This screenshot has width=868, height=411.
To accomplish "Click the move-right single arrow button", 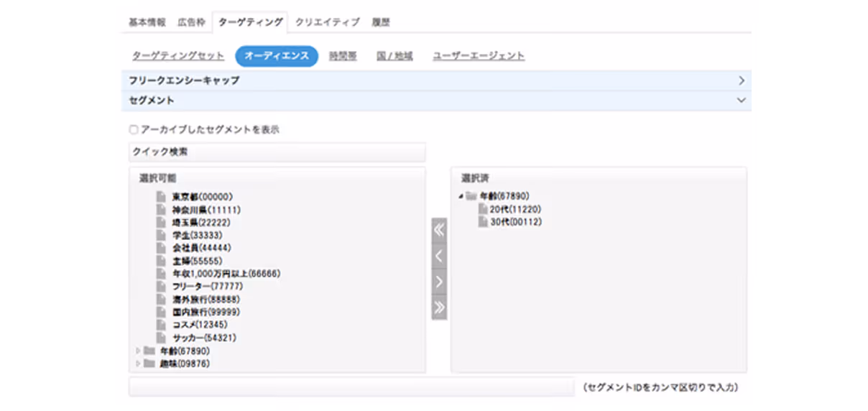I will [x=440, y=282].
